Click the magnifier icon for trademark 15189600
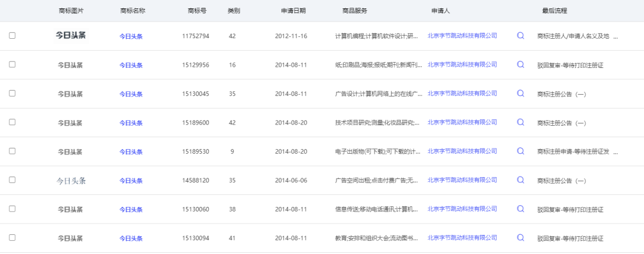644x254 pixels. pos(521,122)
